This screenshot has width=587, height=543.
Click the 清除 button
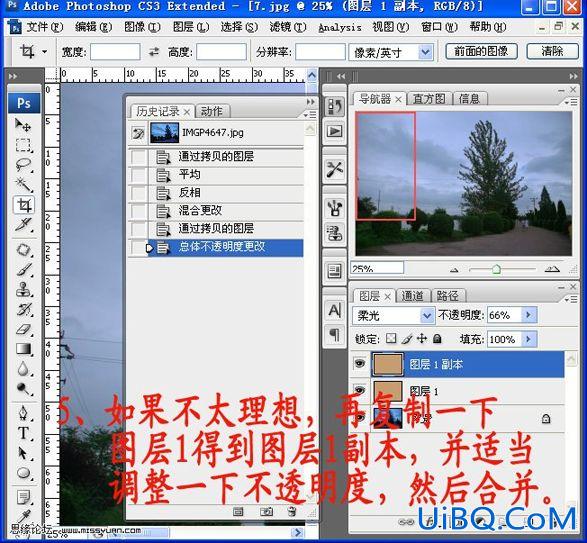click(552, 51)
